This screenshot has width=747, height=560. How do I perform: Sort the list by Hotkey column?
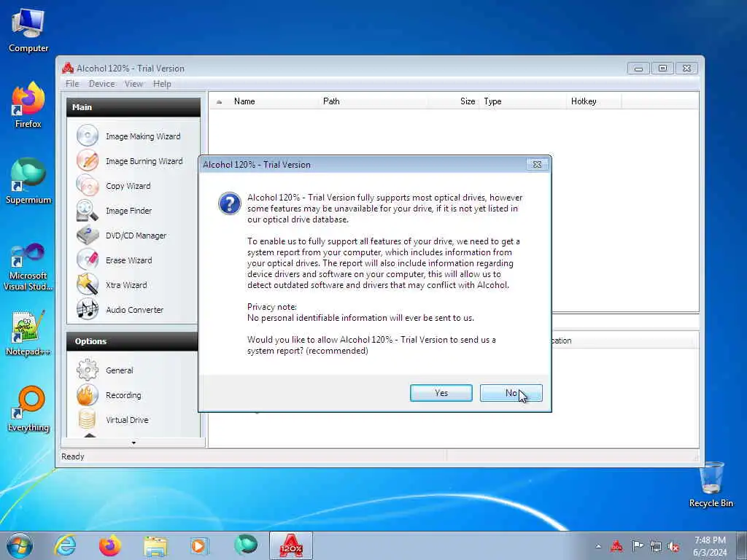(x=594, y=101)
